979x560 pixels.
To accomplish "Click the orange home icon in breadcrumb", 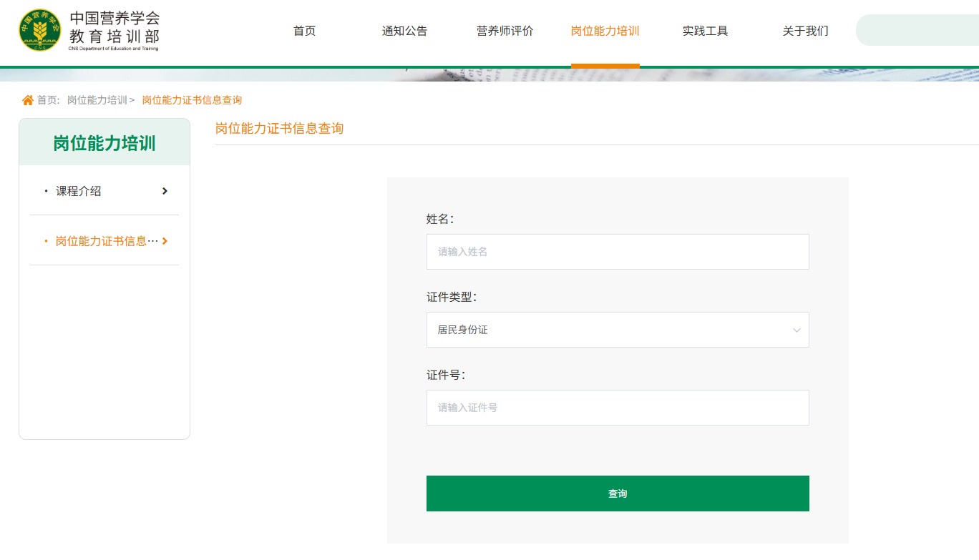I will pos(28,100).
